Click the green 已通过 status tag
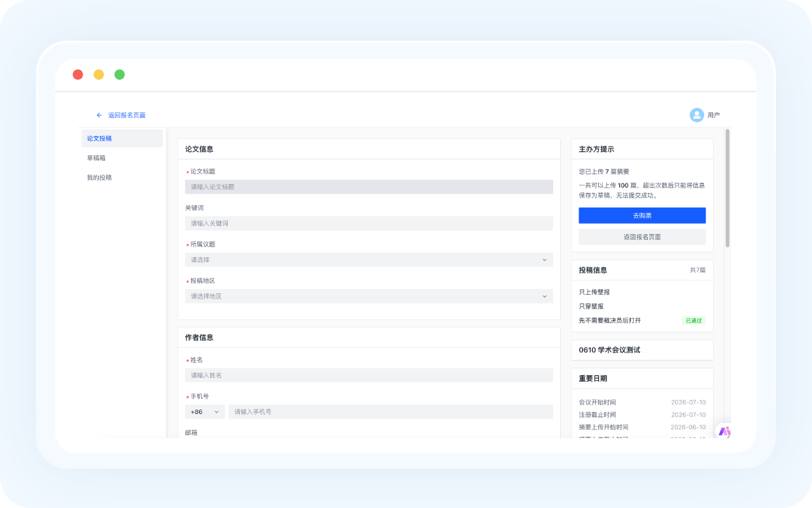This screenshot has height=508, width=812. click(693, 321)
